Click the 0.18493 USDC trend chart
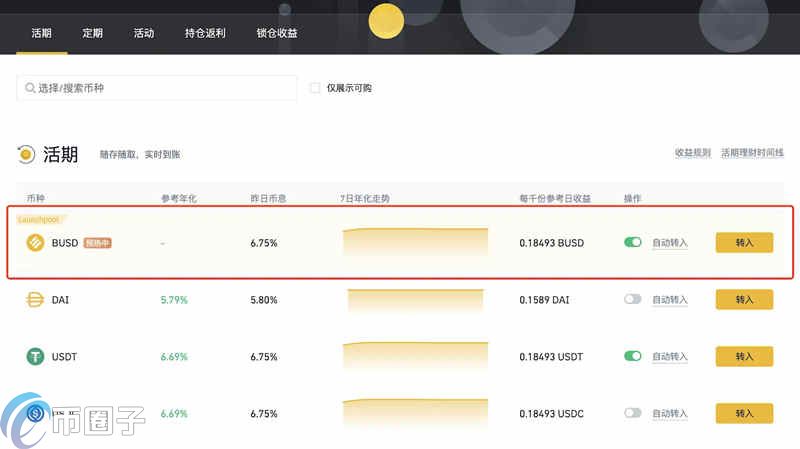Viewport: 800px width, 449px height. 415,413
